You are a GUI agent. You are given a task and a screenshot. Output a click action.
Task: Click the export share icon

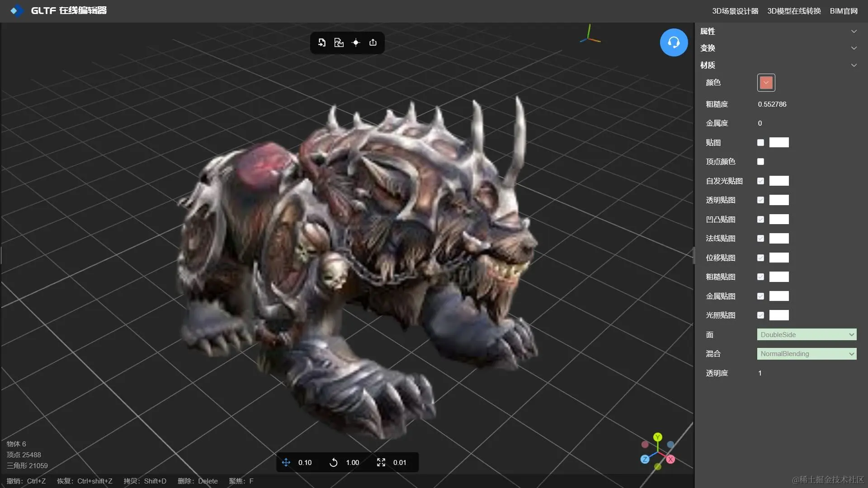(x=373, y=42)
